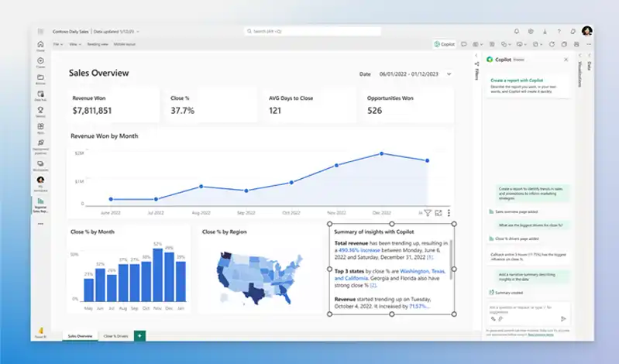Viewport: 619px width, 364px height.
Task: Switch to the Close % Drivers page tab
Action: coord(115,336)
